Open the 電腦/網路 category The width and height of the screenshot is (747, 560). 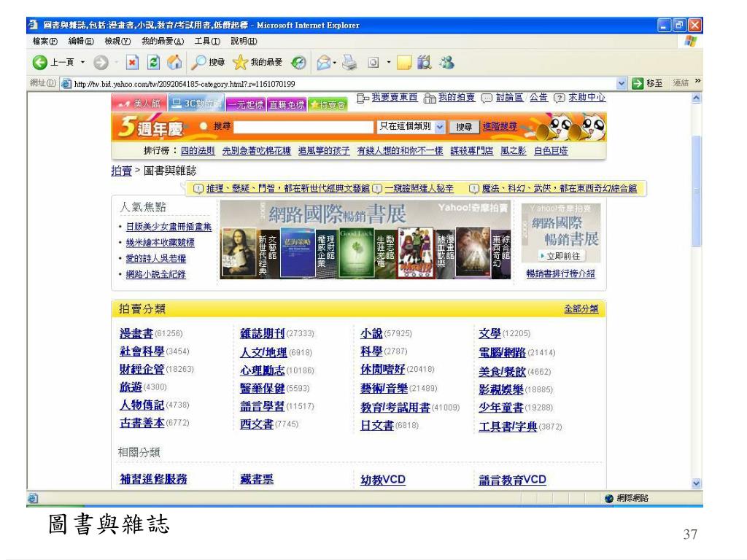[x=502, y=352]
